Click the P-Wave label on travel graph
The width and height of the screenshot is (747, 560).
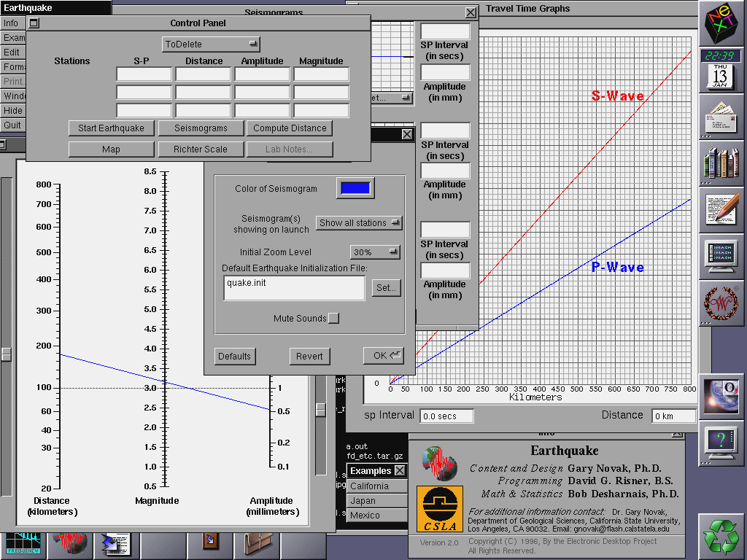[617, 267]
